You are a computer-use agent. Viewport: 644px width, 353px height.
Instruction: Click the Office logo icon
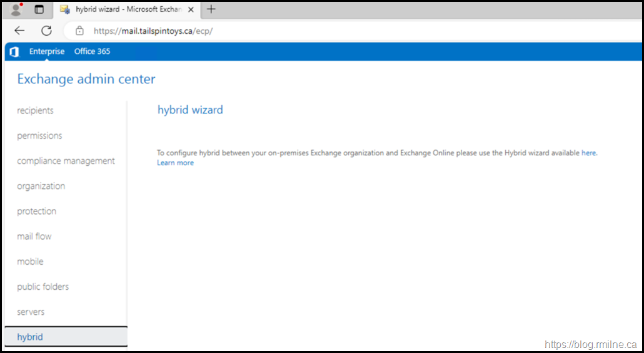[x=14, y=51]
